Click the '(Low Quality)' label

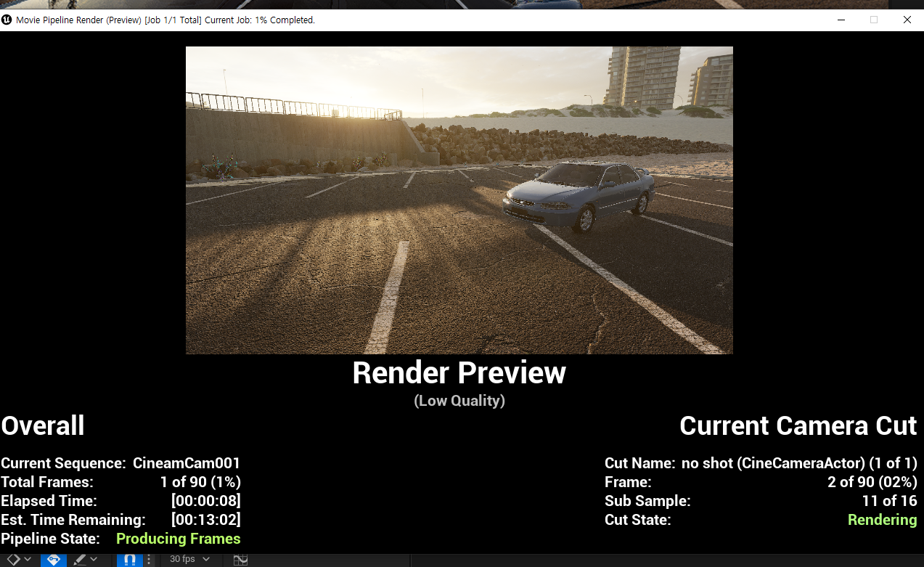click(x=459, y=401)
